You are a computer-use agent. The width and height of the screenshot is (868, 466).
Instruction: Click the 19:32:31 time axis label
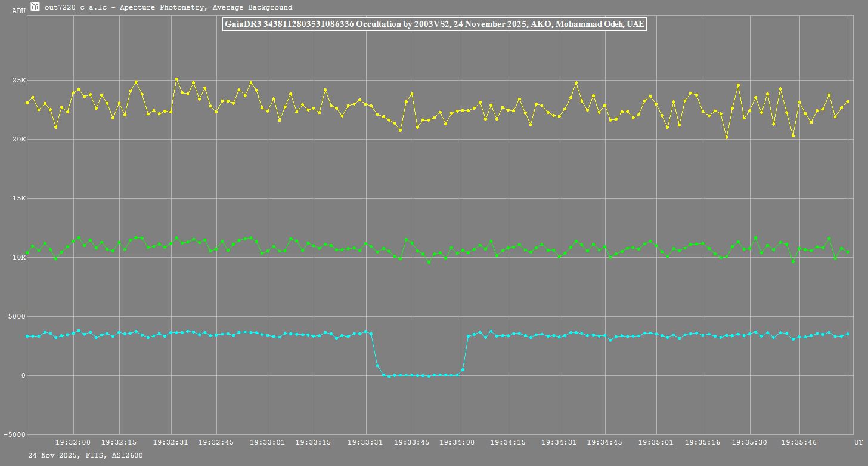(170, 443)
